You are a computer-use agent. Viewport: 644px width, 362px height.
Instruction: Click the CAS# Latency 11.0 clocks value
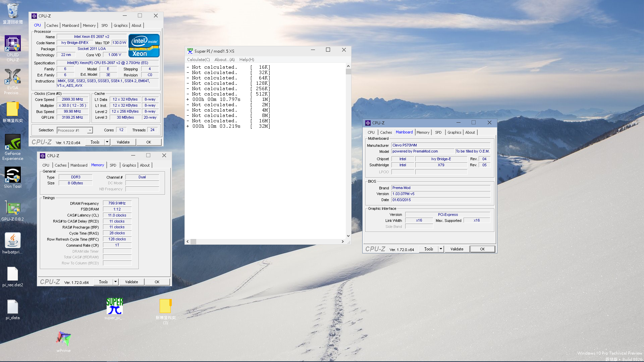point(117,216)
